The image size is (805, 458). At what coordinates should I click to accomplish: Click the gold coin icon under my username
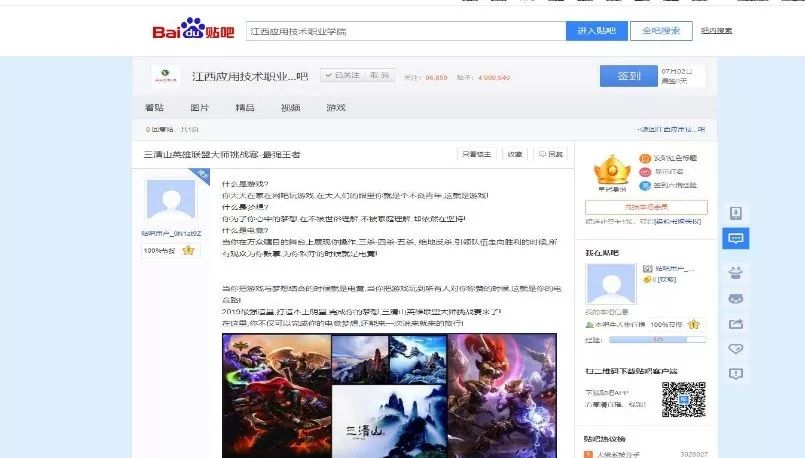pyautogui.click(x=647, y=280)
